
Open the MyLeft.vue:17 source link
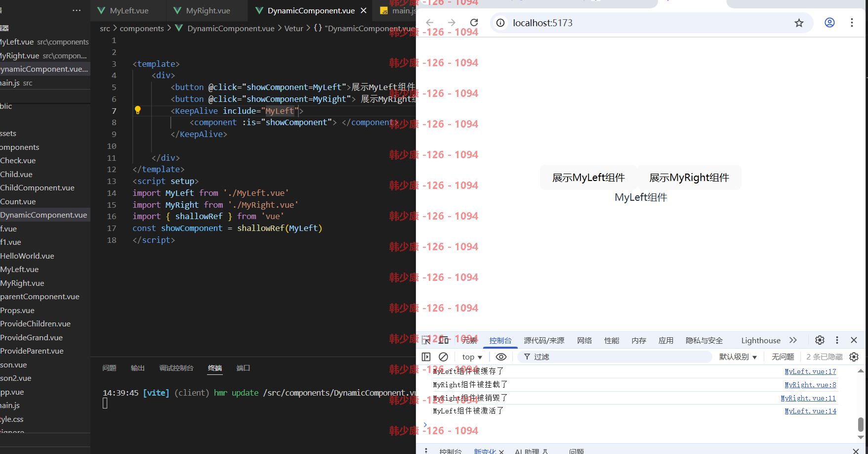click(x=810, y=371)
